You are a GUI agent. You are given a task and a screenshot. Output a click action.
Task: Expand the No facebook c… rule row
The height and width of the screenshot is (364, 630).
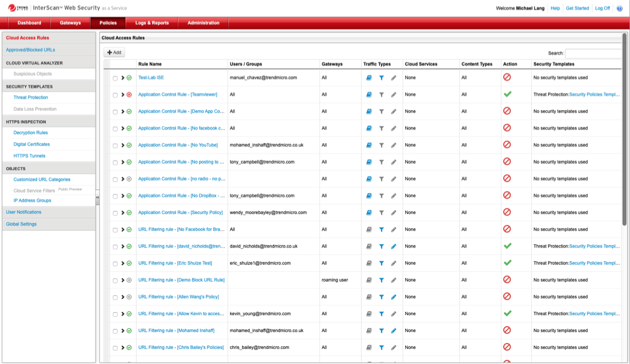[x=123, y=128]
